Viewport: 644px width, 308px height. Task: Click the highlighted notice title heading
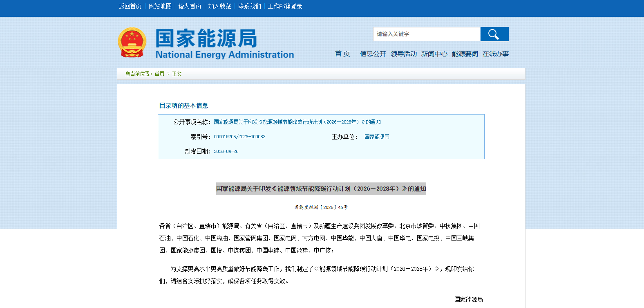(x=321, y=189)
